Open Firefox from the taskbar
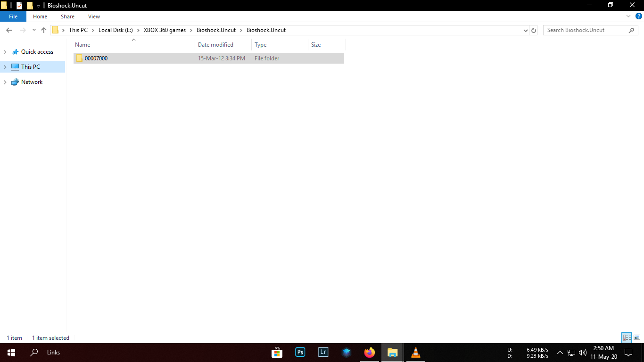The height and width of the screenshot is (362, 644). (370, 353)
